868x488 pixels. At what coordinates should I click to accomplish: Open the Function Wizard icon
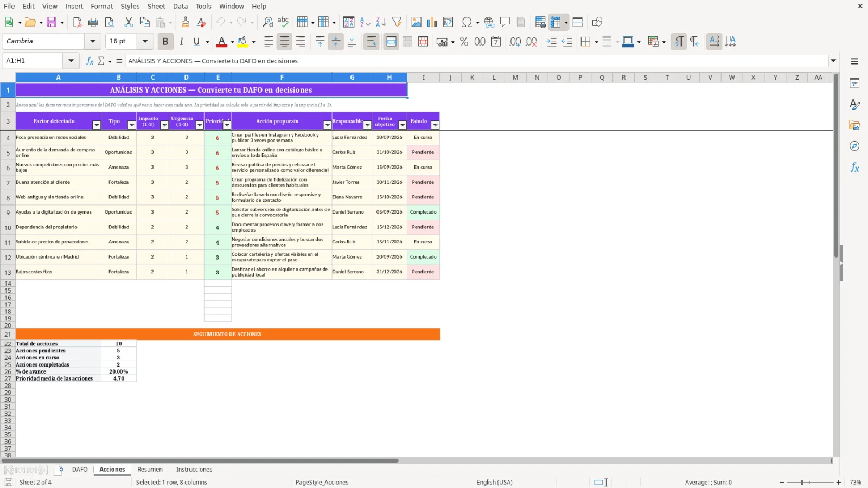click(x=90, y=61)
